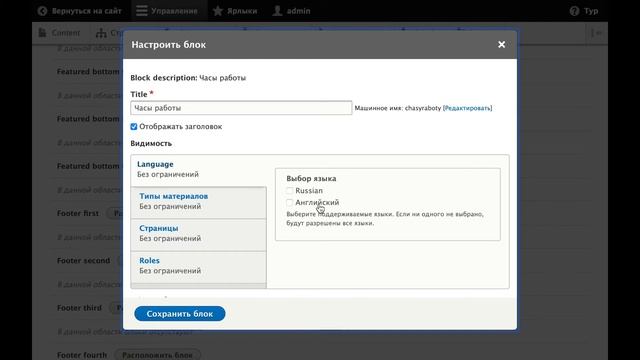Viewport: 640px width, 360px height.
Task: Open the Управление toolbar menu
Action: coord(169,11)
